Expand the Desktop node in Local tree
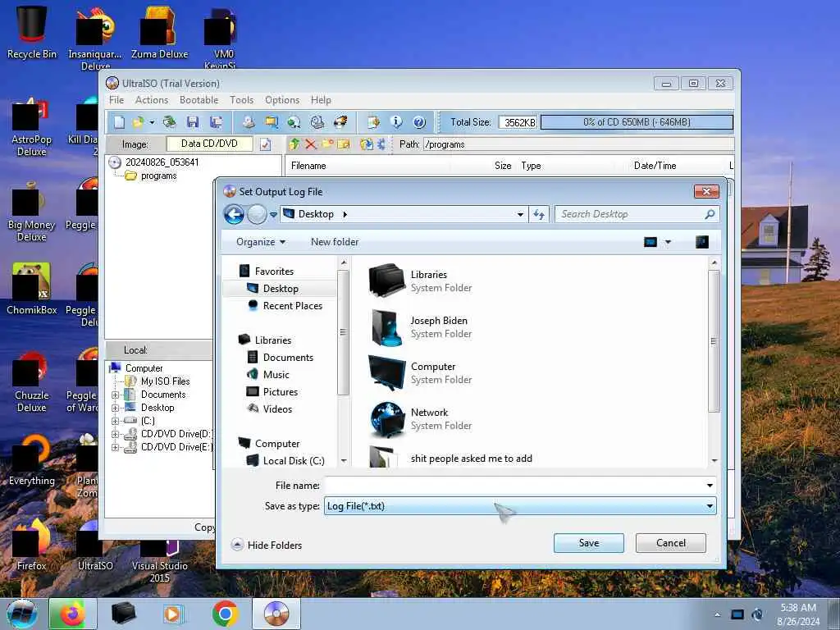The height and width of the screenshot is (630, 840). tap(115, 408)
